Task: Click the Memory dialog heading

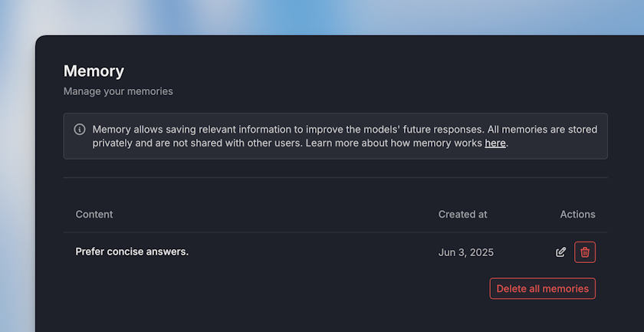Action: pyautogui.click(x=94, y=71)
